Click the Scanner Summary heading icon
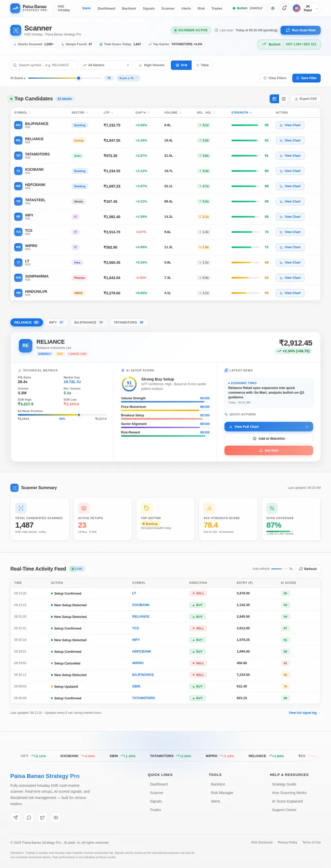 coord(14,488)
